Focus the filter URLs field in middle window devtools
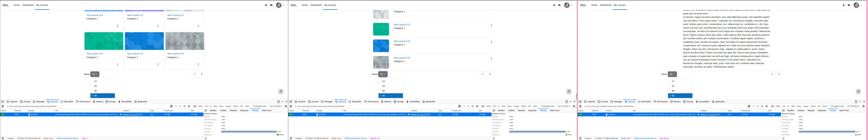This screenshot has height=140, width=868. coord(376,106)
